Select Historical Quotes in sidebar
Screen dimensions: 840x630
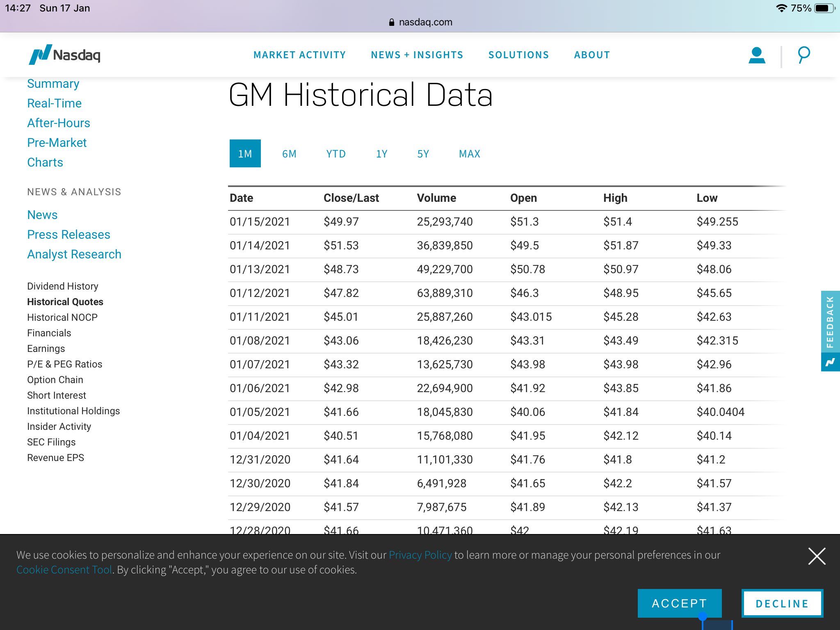[x=65, y=302]
